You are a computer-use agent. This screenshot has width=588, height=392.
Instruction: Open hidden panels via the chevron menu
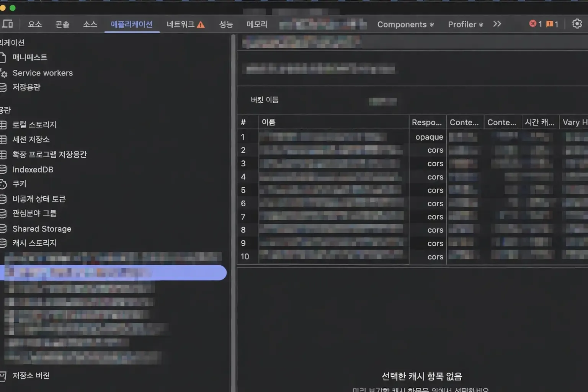(x=497, y=24)
